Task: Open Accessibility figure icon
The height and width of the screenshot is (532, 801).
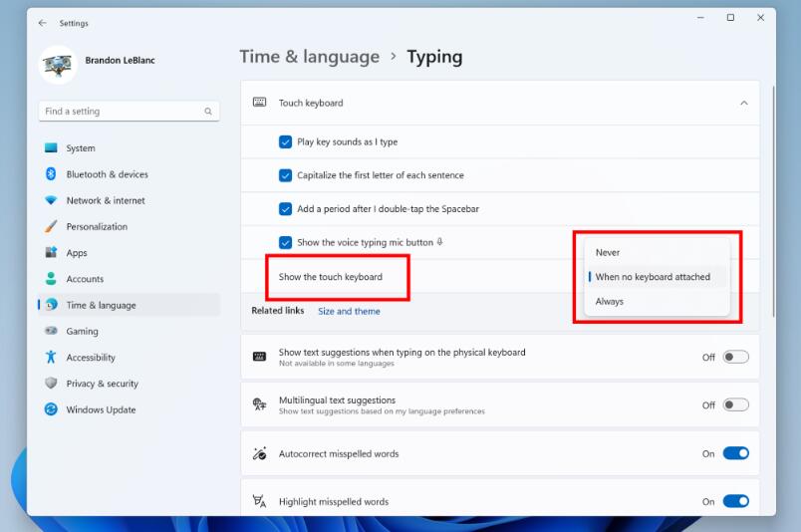Action: (x=51, y=357)
